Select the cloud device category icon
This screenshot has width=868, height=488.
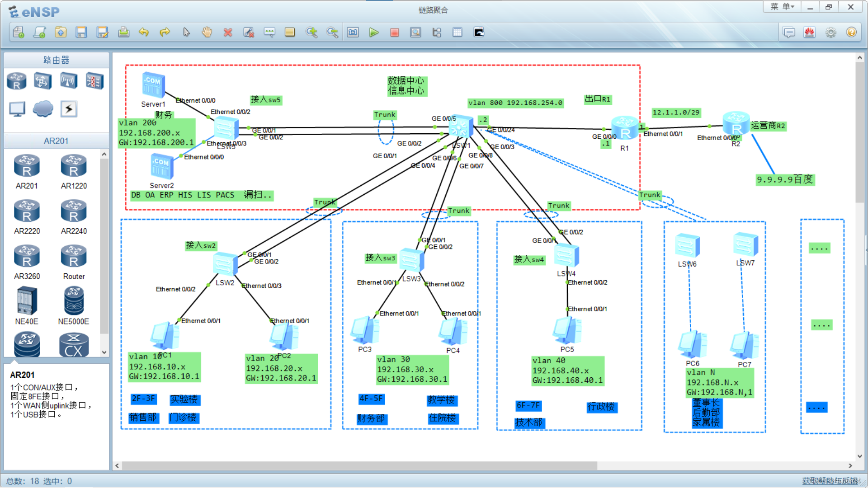click(x=43, y=109)
